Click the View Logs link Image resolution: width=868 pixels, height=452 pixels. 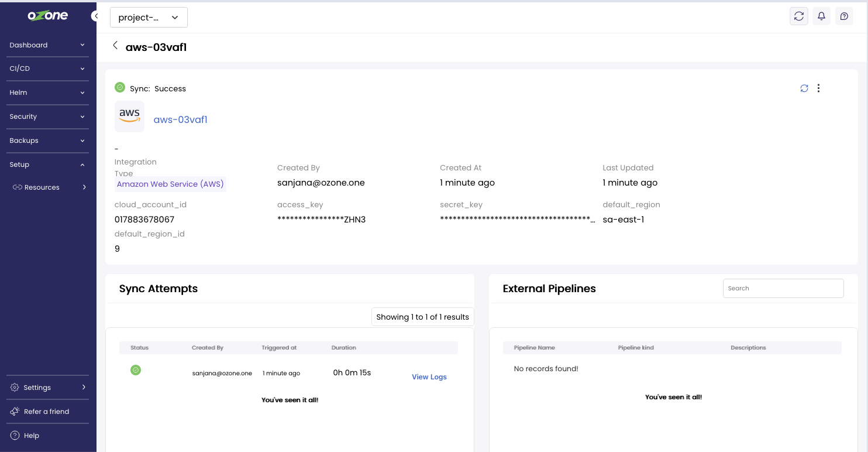(x=429, y=377)
